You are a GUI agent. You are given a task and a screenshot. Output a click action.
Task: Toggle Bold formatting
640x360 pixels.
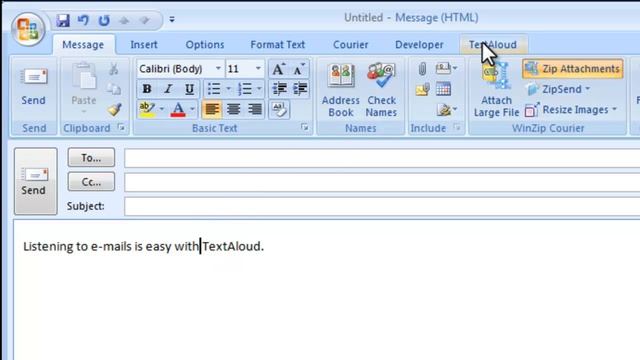147,89
